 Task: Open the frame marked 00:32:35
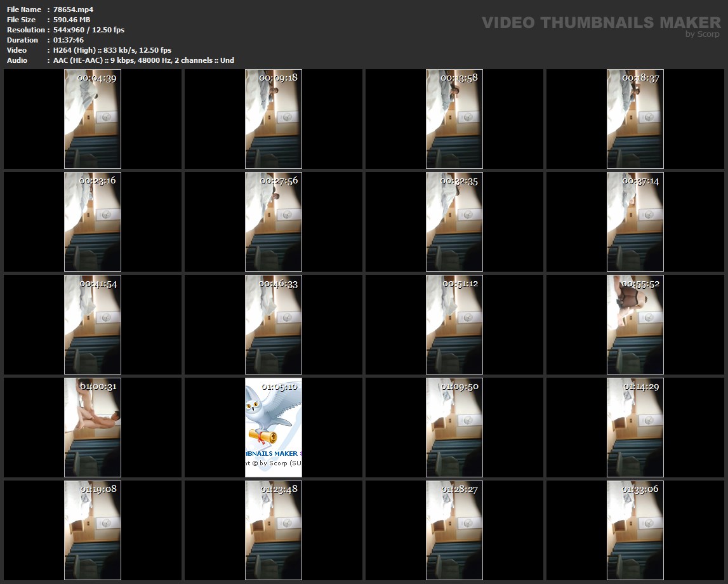[454, 222]
